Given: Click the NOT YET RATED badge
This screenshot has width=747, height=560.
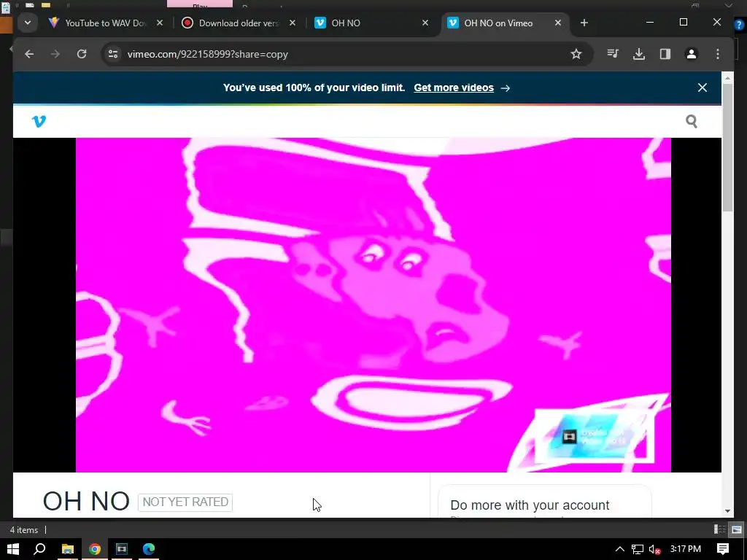Looking at the screenshot, I should [185, 502].
